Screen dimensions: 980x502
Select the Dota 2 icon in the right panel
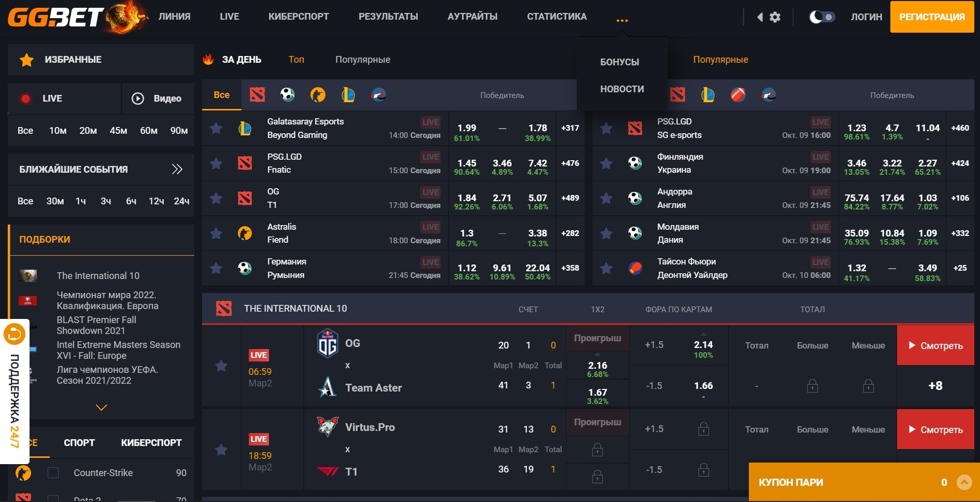click(x=677, y=95)
